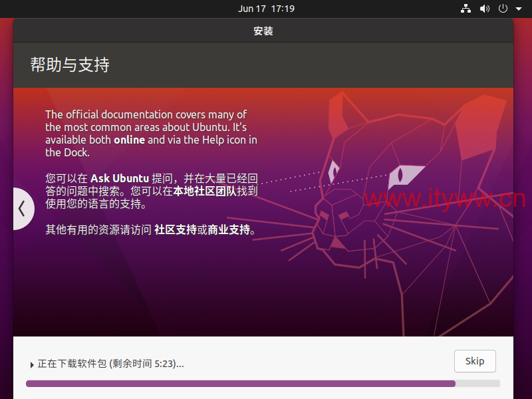The width and height of the screenshot is (532, 399).
Task: Visit the 社区支持 link
Action: tap(176, 229)
